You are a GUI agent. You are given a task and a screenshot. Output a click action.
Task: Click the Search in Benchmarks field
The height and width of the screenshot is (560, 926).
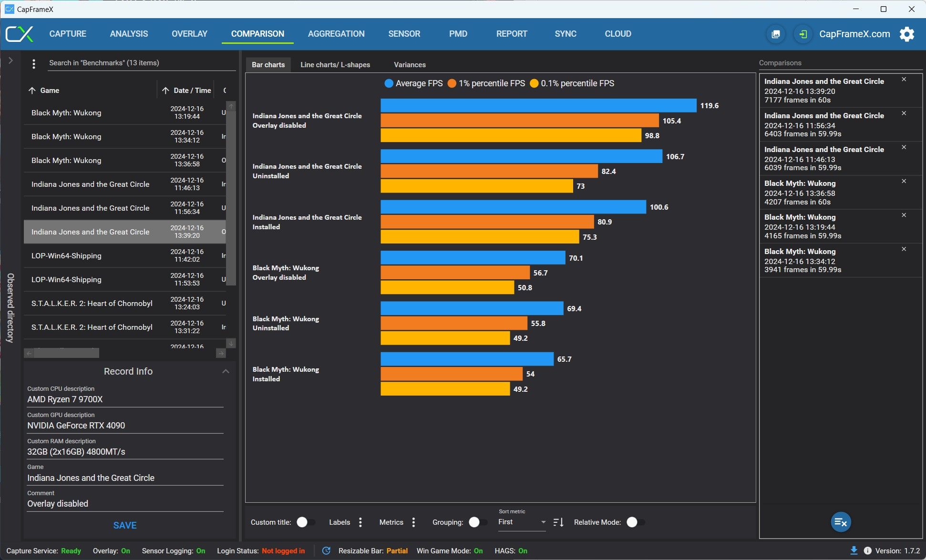[142, 63]
